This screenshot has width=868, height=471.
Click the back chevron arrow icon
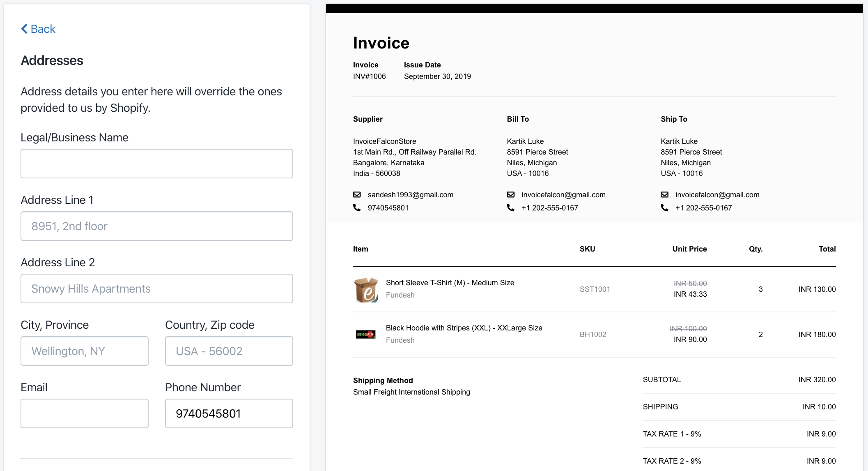[x=24, y=29]
